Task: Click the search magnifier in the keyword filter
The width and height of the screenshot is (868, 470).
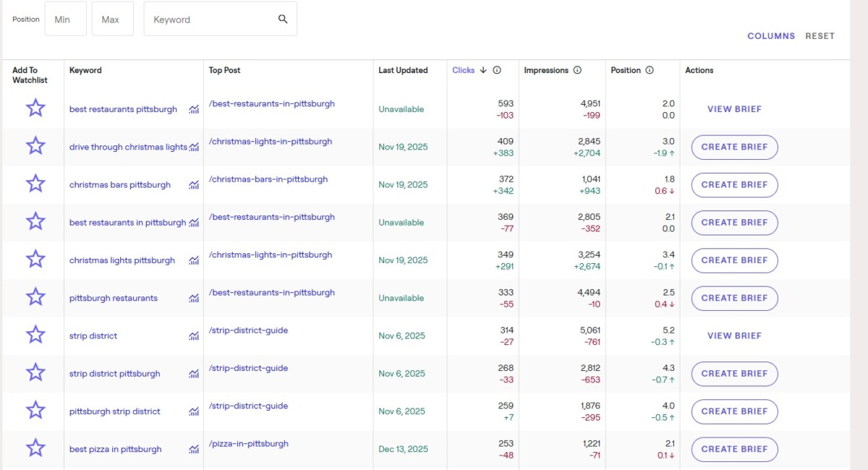Action: (x=282, y=20)
